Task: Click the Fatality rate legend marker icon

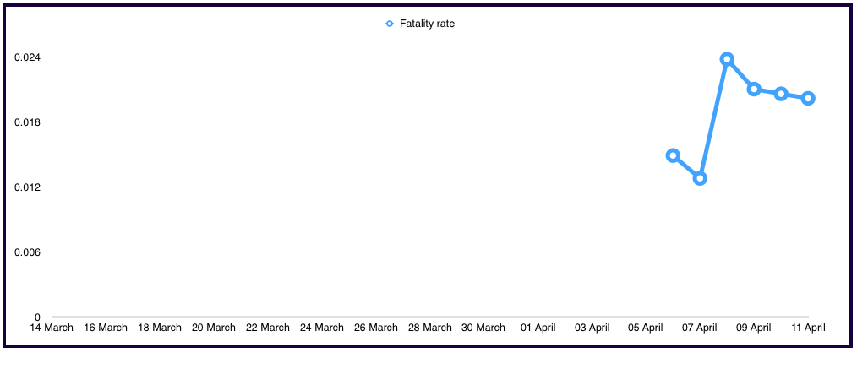Action: pyautogui.click(x=390, y=24)
